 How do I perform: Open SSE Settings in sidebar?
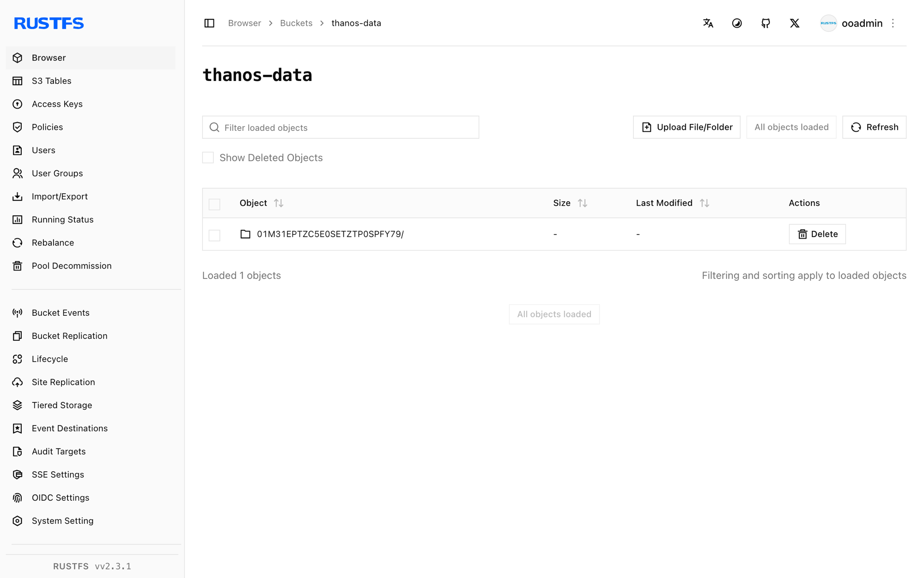pyautogui.click(x=91, y=475)
